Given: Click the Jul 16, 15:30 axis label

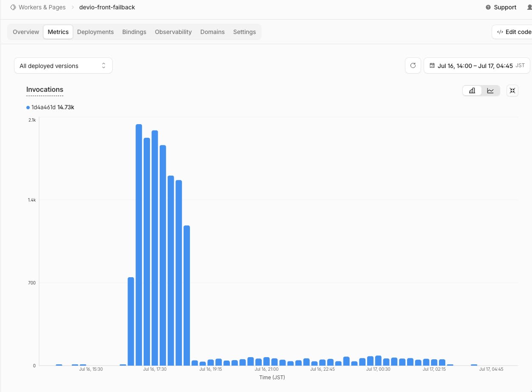Looking at the screenshot, I should pos(91,369).
